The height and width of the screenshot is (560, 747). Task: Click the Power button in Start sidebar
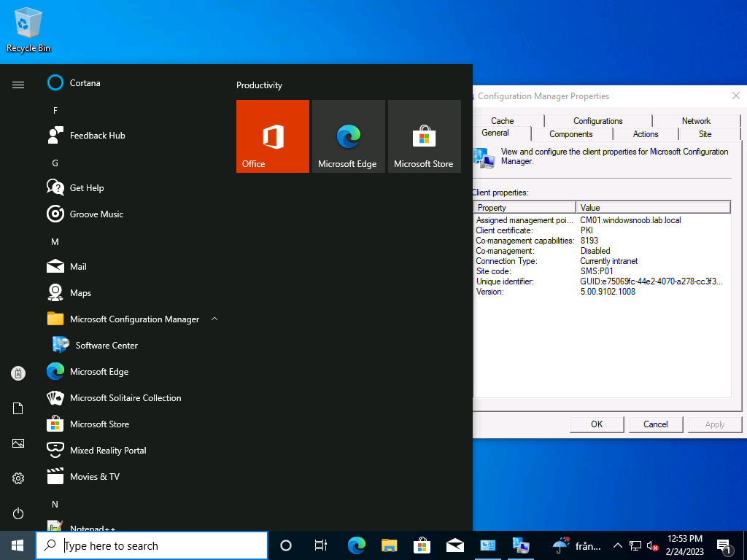(x=18, y=513)
